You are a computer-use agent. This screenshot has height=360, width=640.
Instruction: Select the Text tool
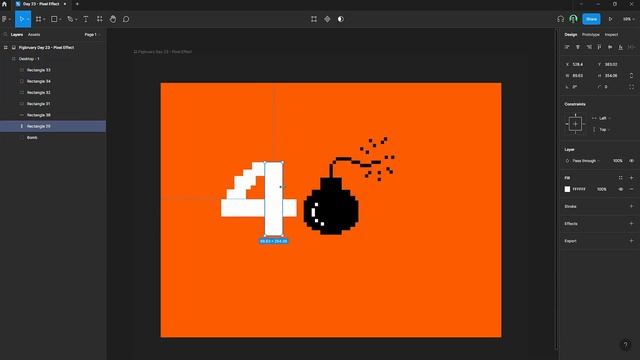(86, 19)
